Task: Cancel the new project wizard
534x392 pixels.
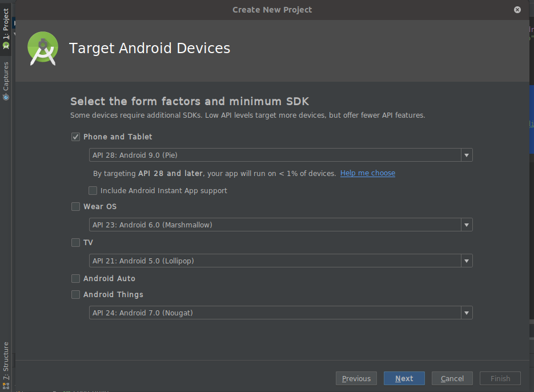Action: coord(452,378)
